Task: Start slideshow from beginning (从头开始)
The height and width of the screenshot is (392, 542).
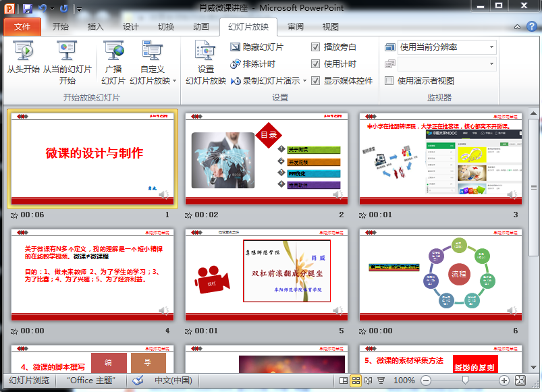Action: coord(24,57)
